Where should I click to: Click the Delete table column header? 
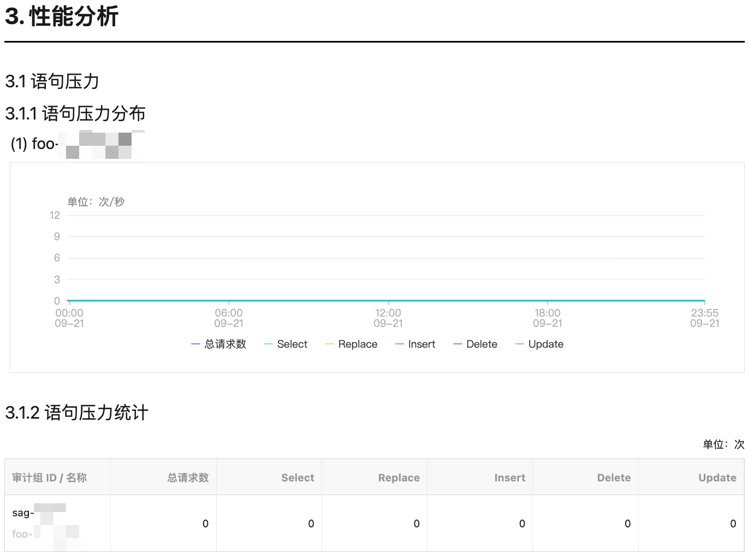click(614, 478)
